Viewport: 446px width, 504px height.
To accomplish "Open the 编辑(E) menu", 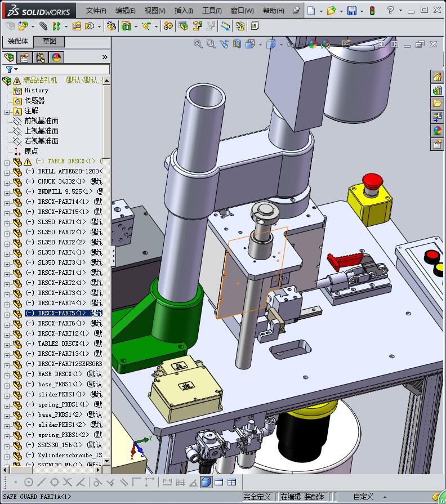I will (x=126, y=11).
